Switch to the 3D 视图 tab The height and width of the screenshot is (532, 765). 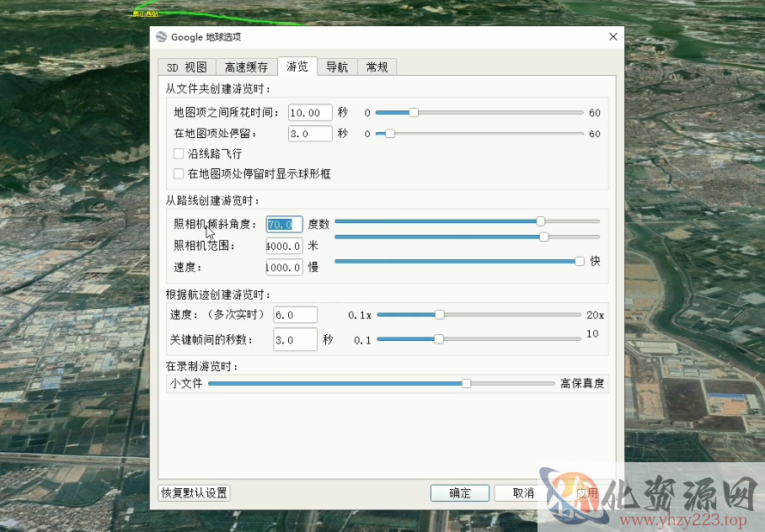pyautogui.click(x=187, y=66)
